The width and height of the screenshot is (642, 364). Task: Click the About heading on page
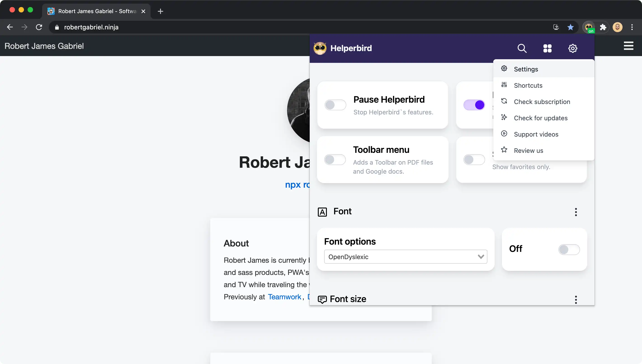coord(236,243)
